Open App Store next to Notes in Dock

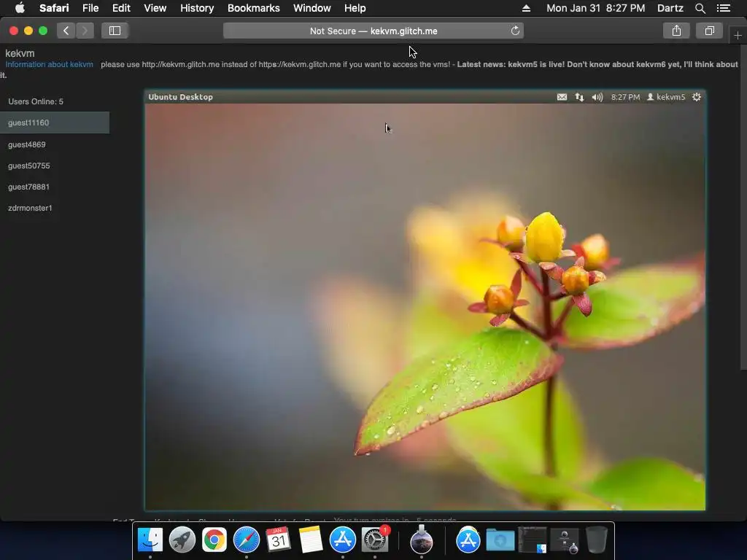coord(343,540)
